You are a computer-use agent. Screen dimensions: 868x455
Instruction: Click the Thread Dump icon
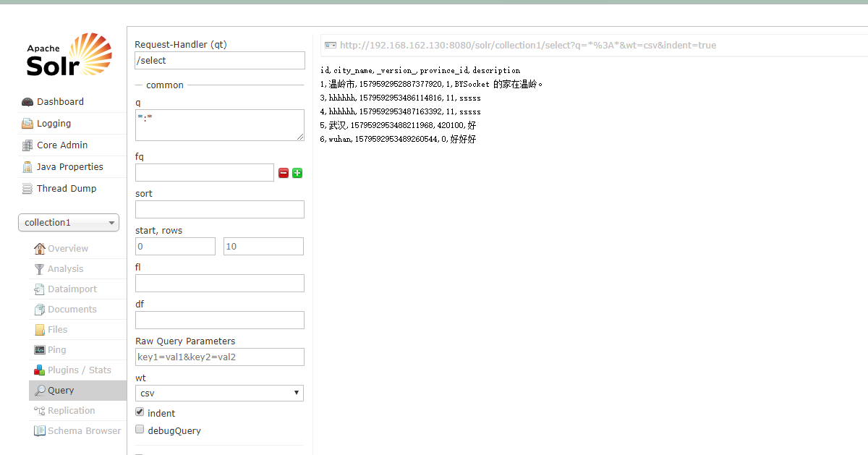click(27, 189)
